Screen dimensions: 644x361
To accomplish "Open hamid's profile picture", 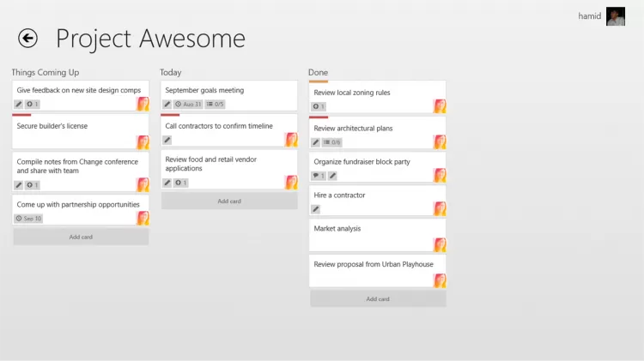I will point(616,16).
